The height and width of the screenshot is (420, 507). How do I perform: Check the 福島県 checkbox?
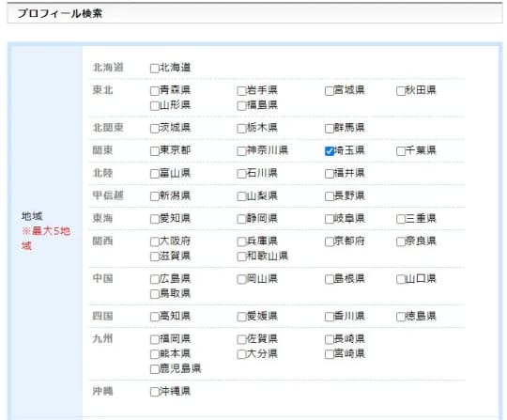[241, 106]
